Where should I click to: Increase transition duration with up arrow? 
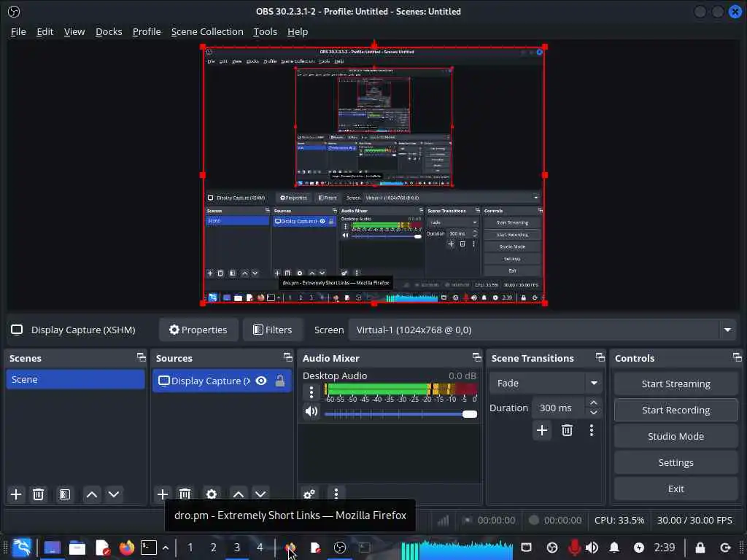[594, 402]
